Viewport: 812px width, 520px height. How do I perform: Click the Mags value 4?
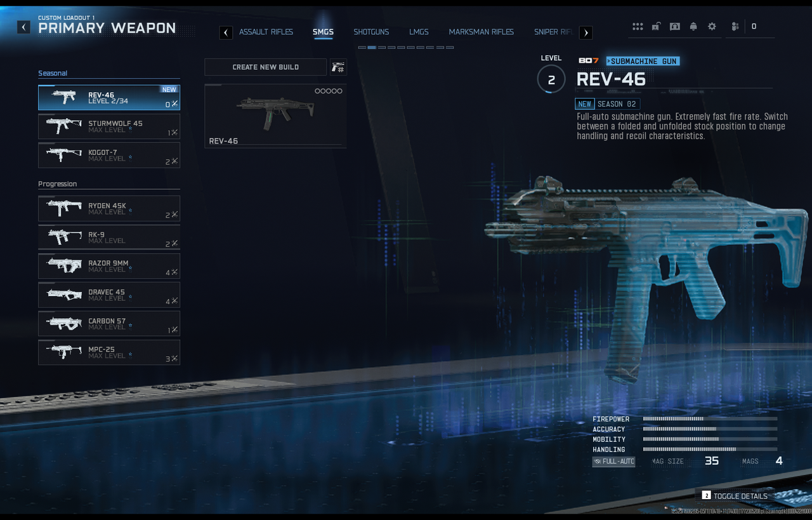click(779, 461)
